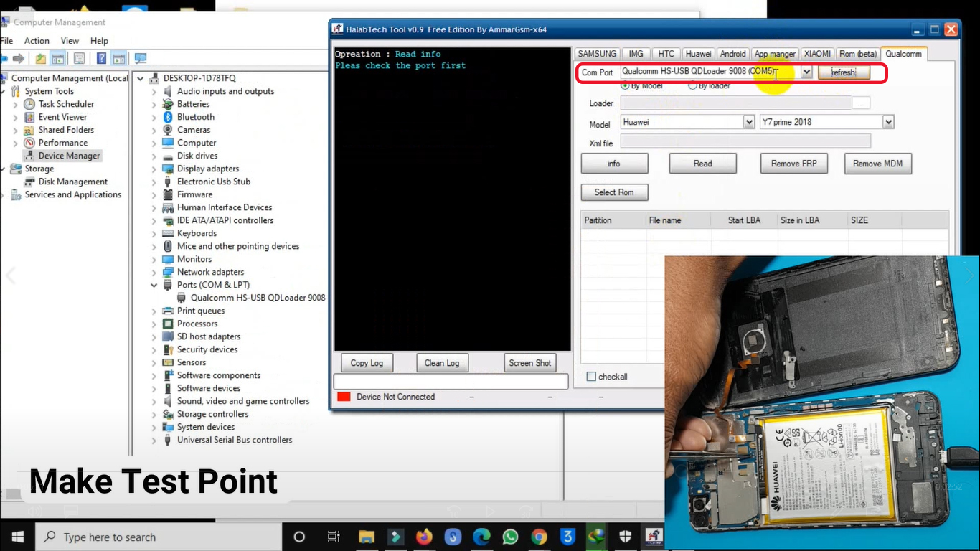Open the Com Port dropdown arrow
Image resolution: width=980 pixels, height=551 pixels.
(x=806, y=72)
